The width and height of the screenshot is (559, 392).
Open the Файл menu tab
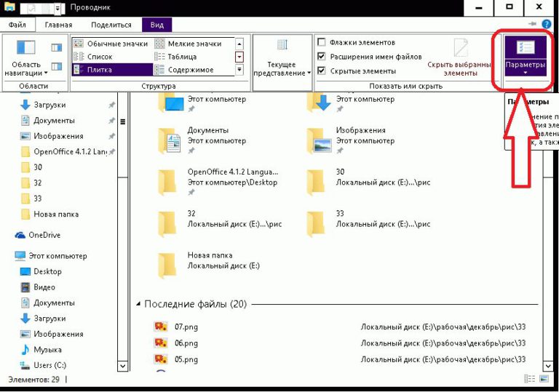click(17, 25)
